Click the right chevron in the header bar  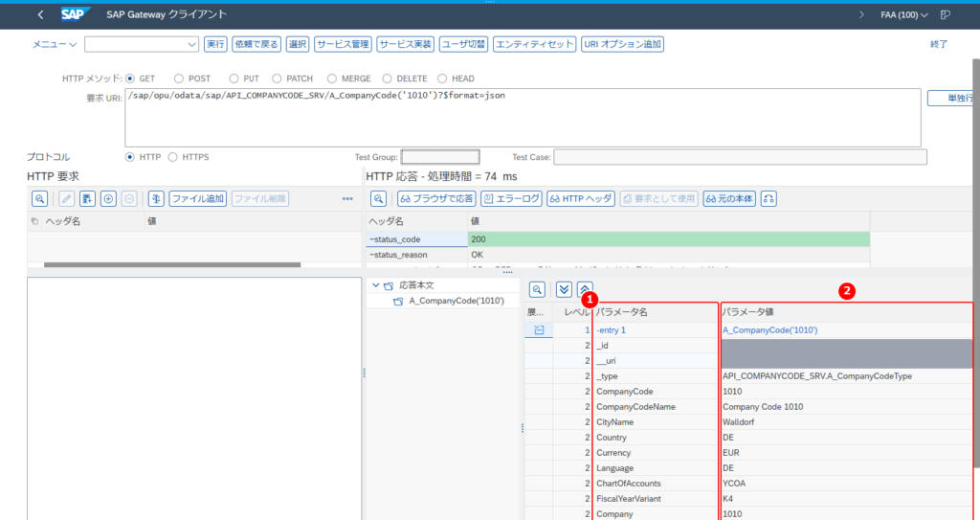click(x=862, y=14)
